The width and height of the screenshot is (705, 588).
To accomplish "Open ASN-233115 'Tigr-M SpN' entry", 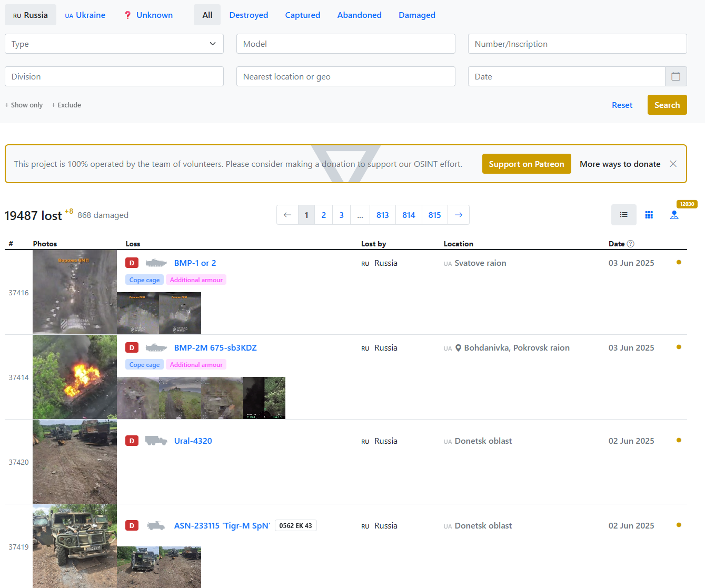I will click(x=222, y=525).
